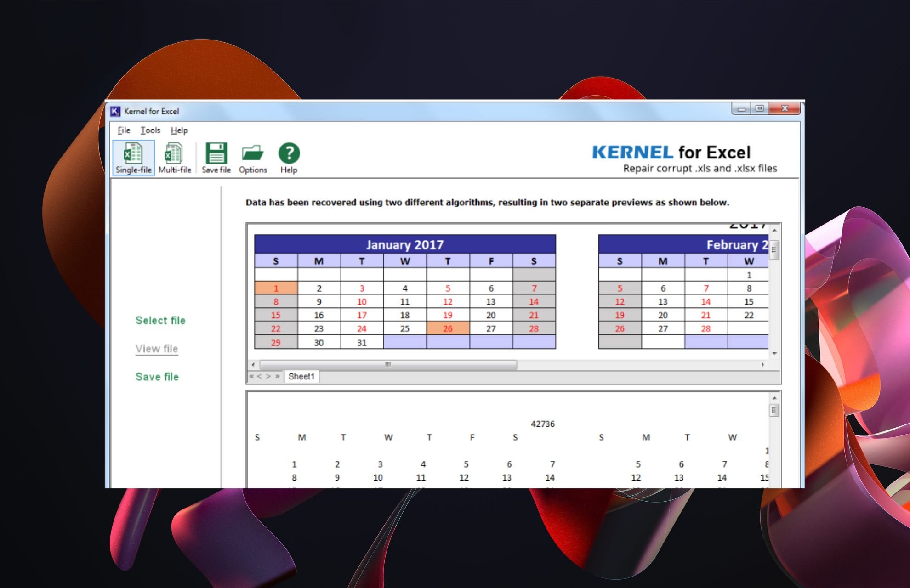
Task: Click the January 2017 calendar header
Action: [405, 244]
